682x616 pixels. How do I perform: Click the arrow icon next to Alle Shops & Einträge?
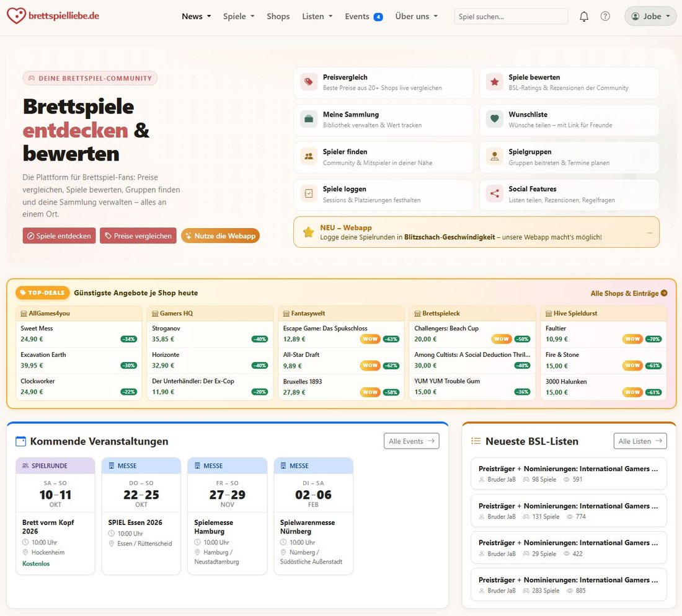coord(664,293)
